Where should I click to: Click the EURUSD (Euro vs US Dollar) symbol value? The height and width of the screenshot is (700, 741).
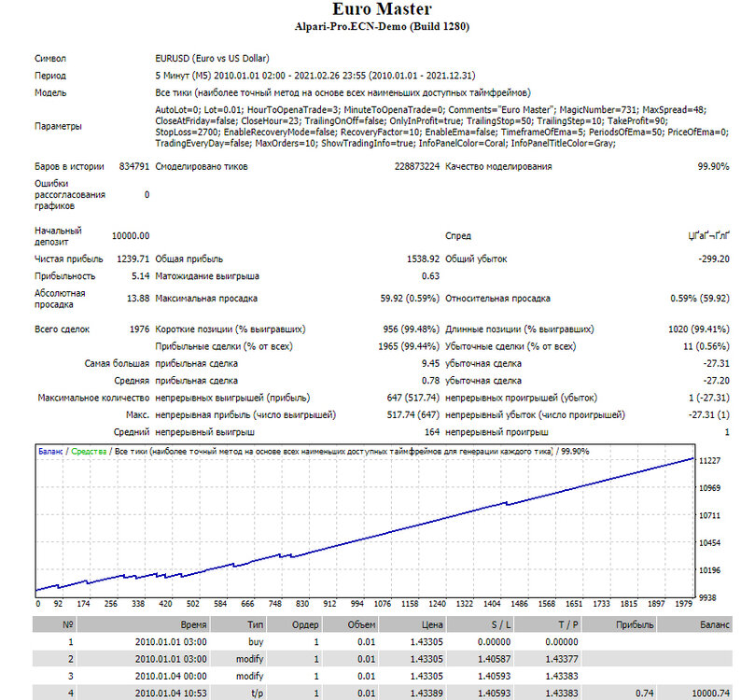click(212, 59)
